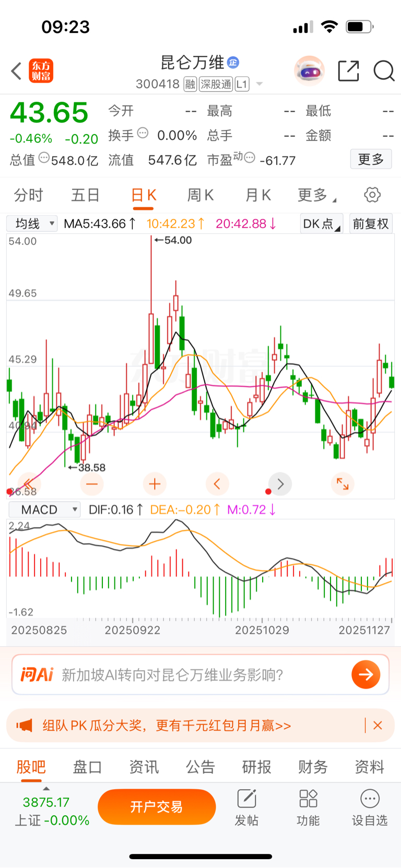Share the stock page via export icon

tap(348, 71)
